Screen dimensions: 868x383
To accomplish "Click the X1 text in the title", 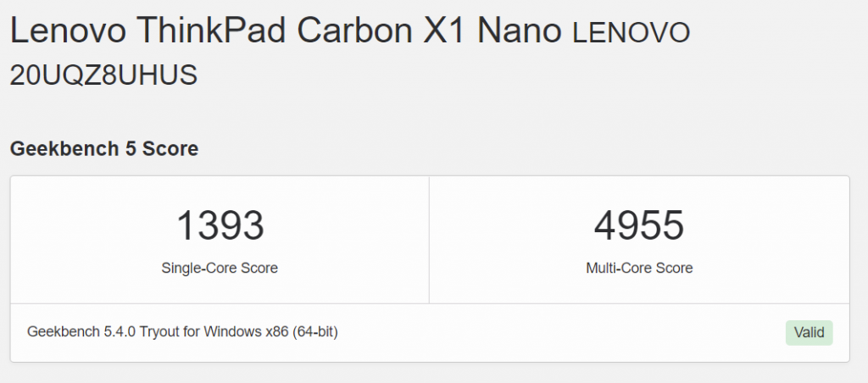I will pos(444,31).
